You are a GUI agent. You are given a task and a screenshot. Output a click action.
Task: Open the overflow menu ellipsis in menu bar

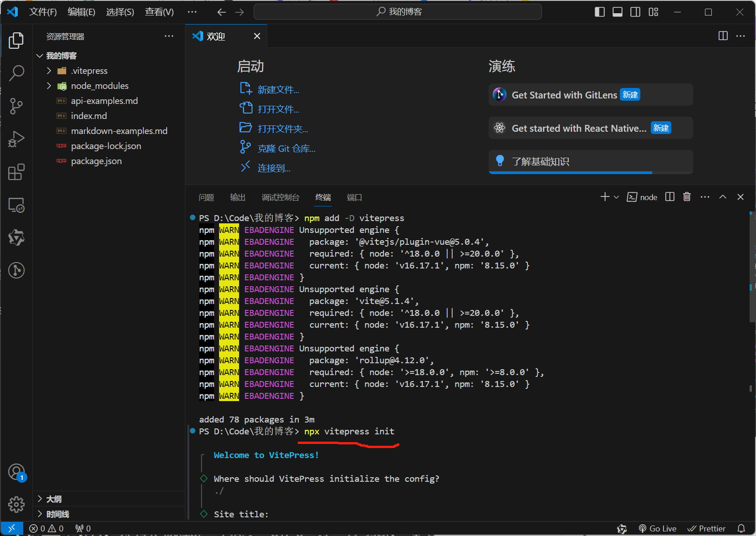[x=192, y=12]
